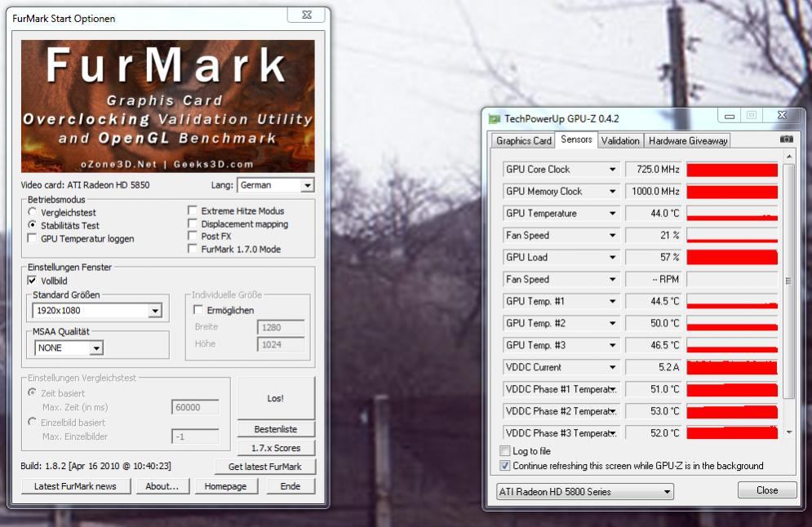Switch to the Validation tab

(620, 141)
